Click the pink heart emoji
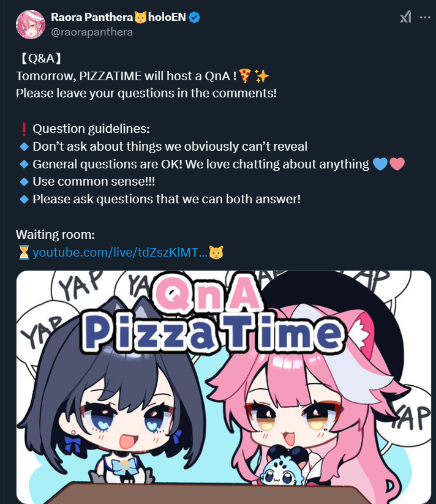The height and width of the screenshot is (504, 436). coord(397,164)
